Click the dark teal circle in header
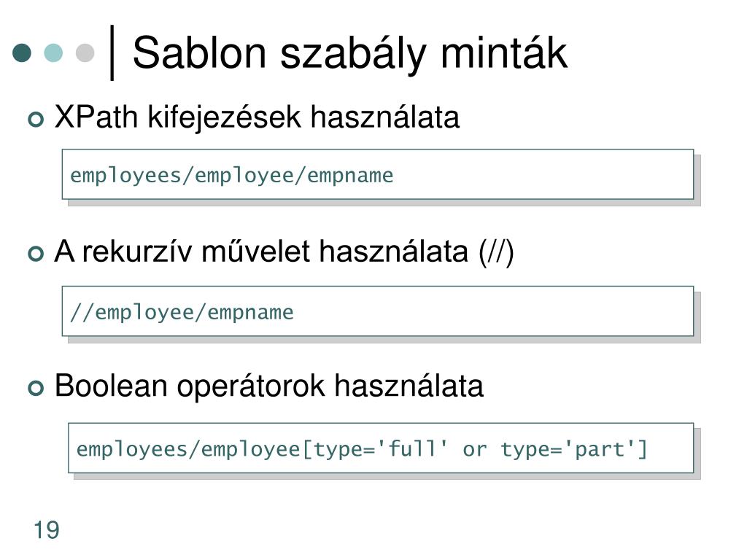747x560 pixels. click(x=22, y=52)
